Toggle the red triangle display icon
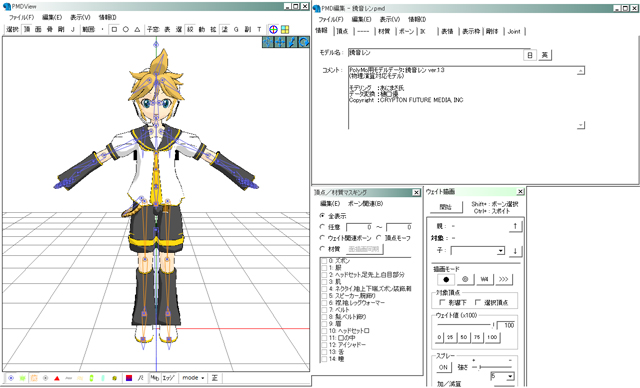This screenshot has height=388, width=640. [x=57, y=378]
